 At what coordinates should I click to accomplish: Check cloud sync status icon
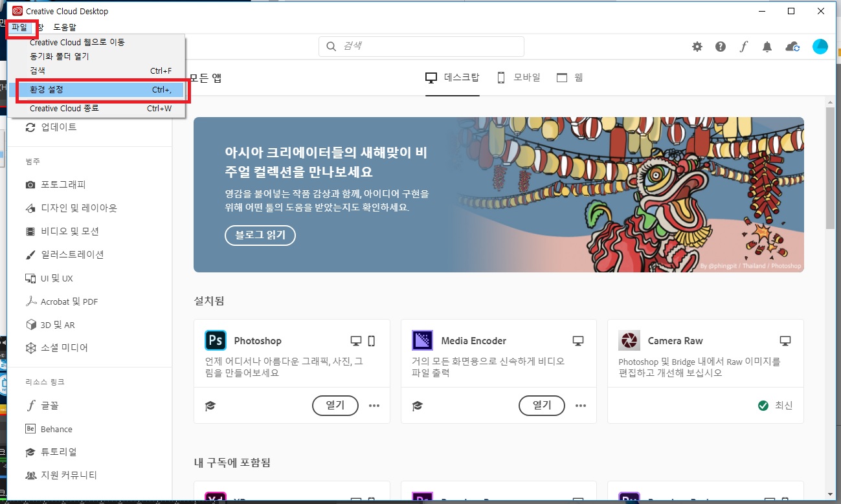pyautogui.click(x=792, y=47)
